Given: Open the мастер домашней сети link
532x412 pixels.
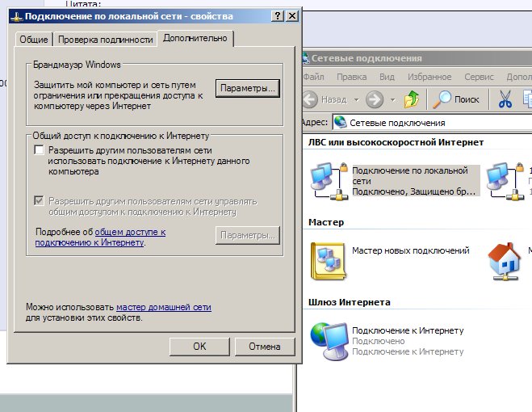Looking at the screenshot, I should [164, 307].
